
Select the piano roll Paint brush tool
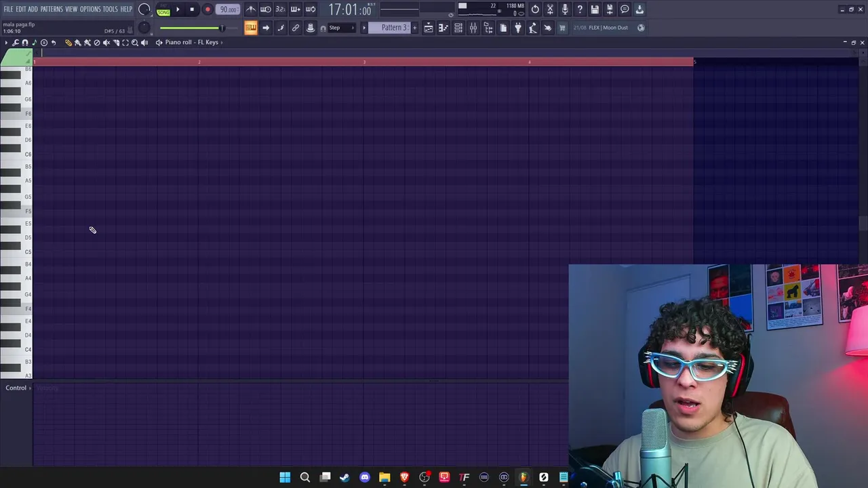pyautogui.click(x=78, y=43)
